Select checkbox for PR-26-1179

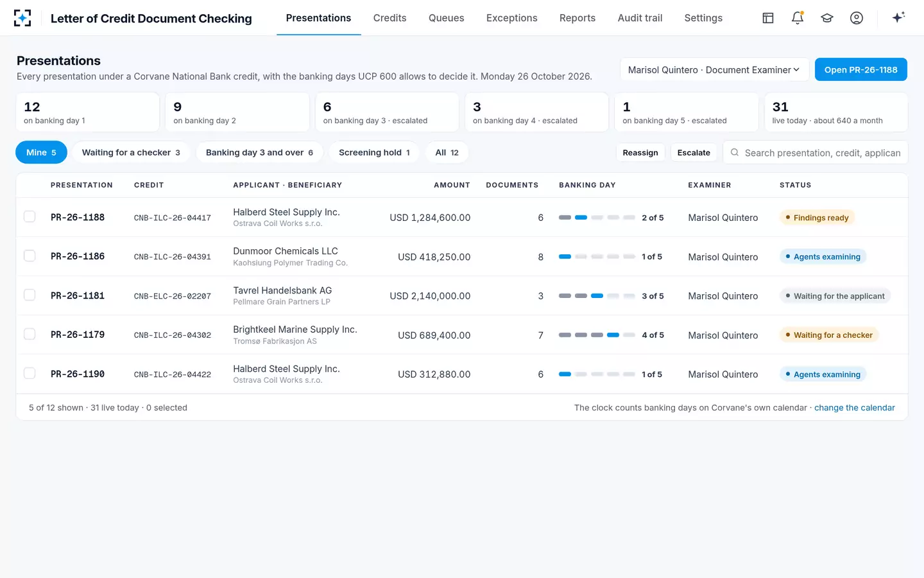(30, 334)
